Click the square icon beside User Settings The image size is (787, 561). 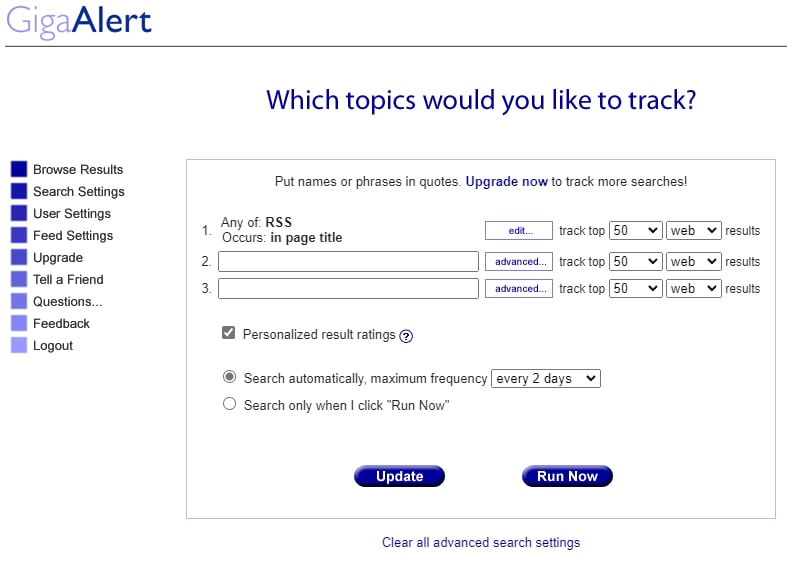(19, 213)
